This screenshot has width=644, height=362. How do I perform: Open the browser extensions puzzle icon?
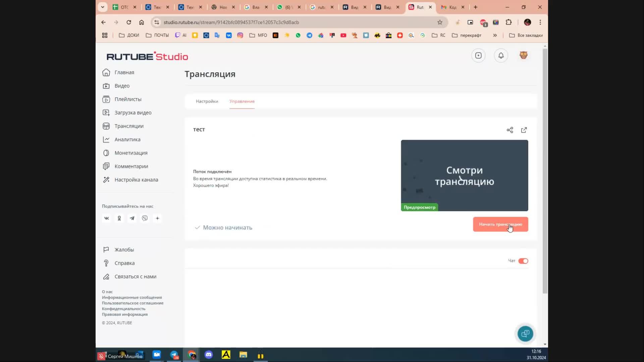click(508, 22)
